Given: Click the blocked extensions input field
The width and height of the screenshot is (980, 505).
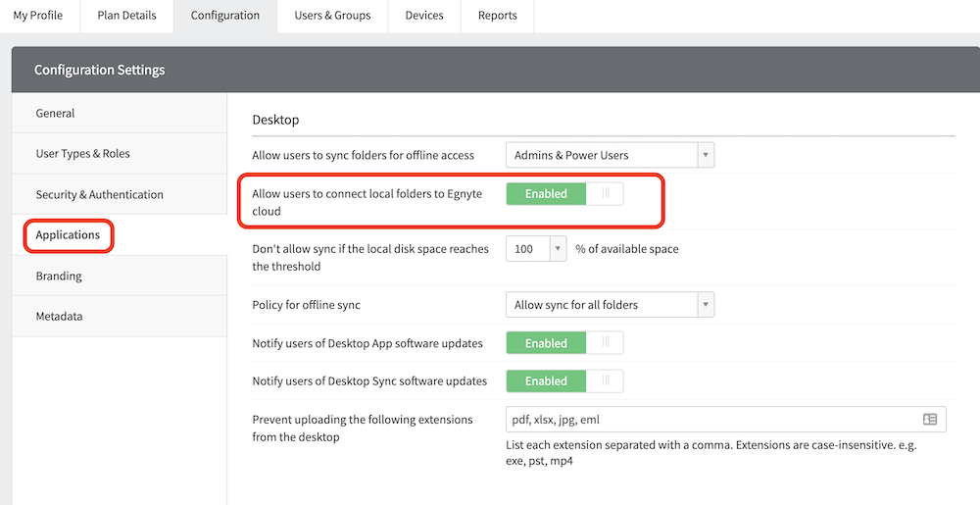Looking at the screenshot, I should [x=725, y=420].
